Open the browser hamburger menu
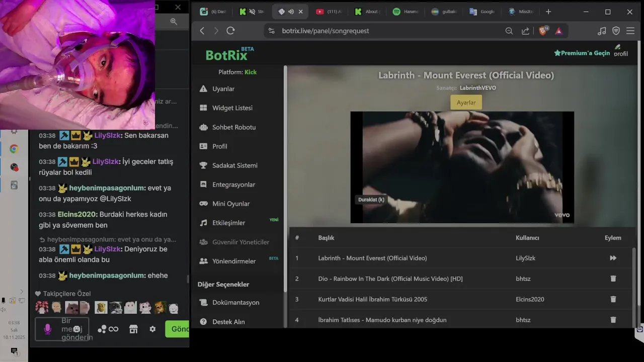 click(630, 31)
